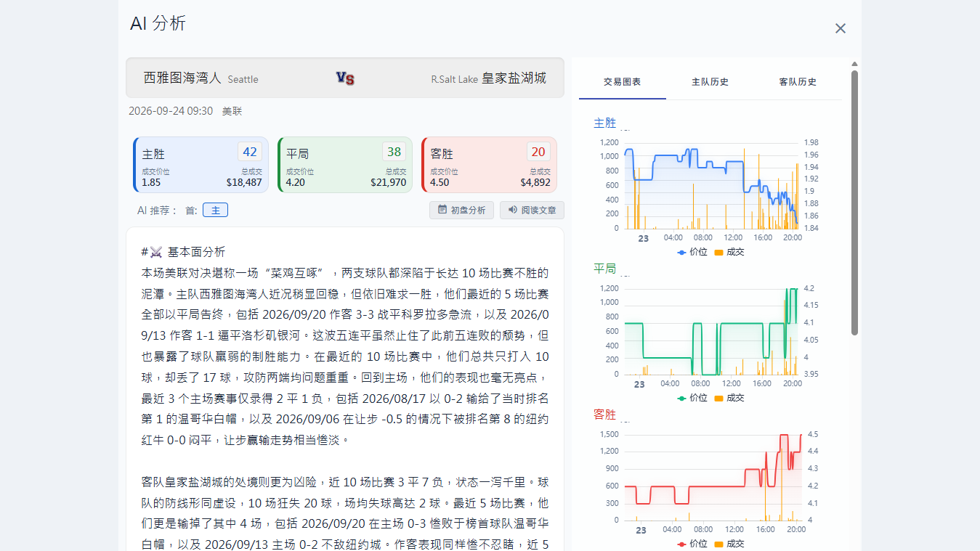
Task: Toggle 成交 legend in 客胜 chart
Action: [729, 544]
